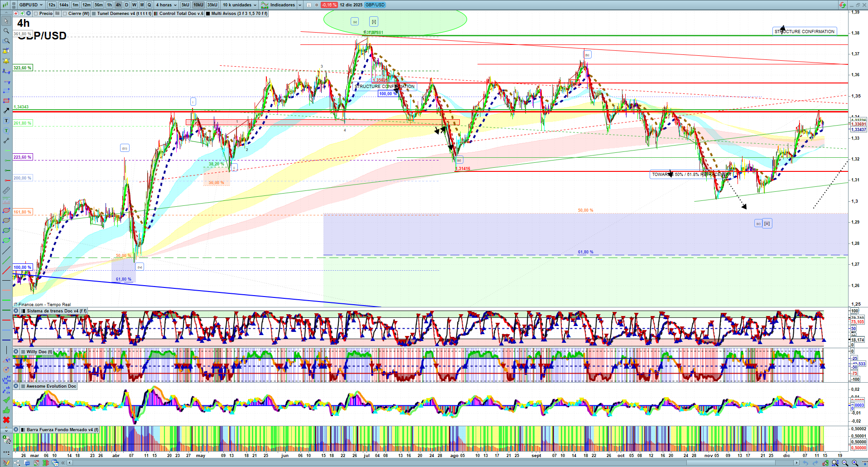The width and height of the screenshot is (868, 467).
Task: Pick the black arrow drawing tool
Action: pos(6,111)
